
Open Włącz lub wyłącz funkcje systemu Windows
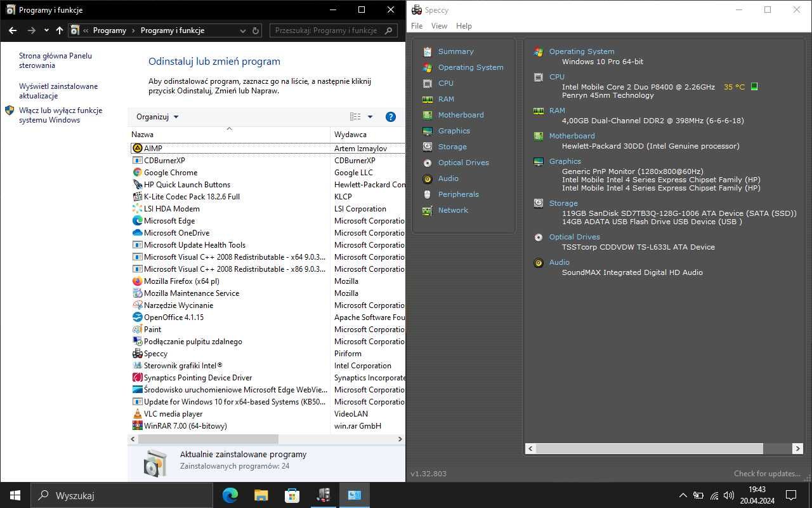pyautogui.click(x=60, y=115)
